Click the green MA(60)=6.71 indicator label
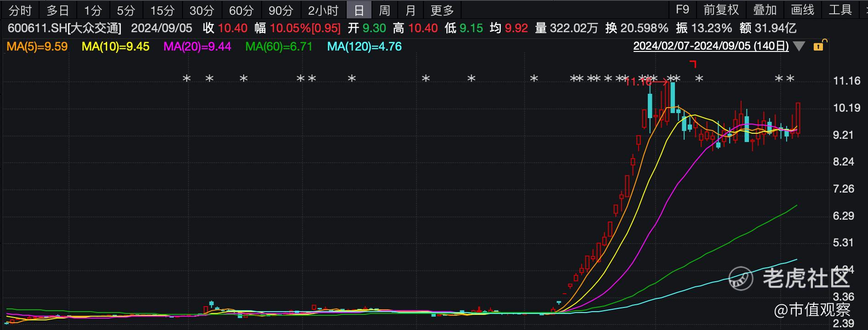 [x=279, y=46]
